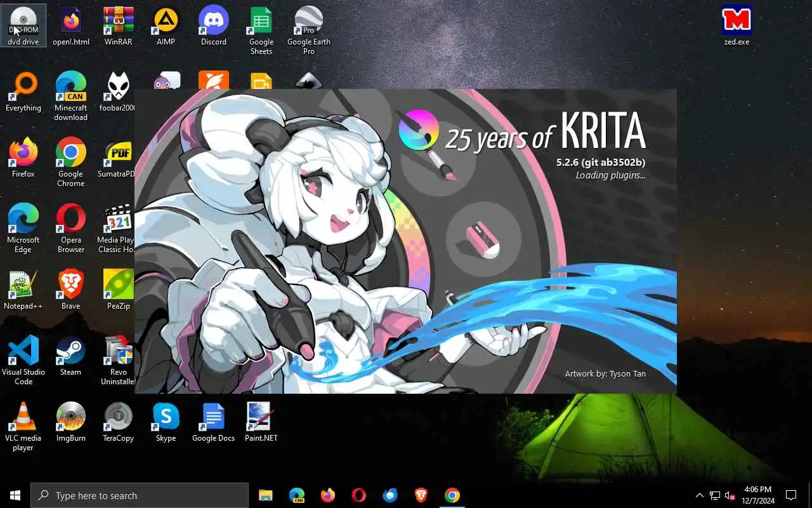
Task: Switch to Chrome on the taskbar
Action: point(452,495)
